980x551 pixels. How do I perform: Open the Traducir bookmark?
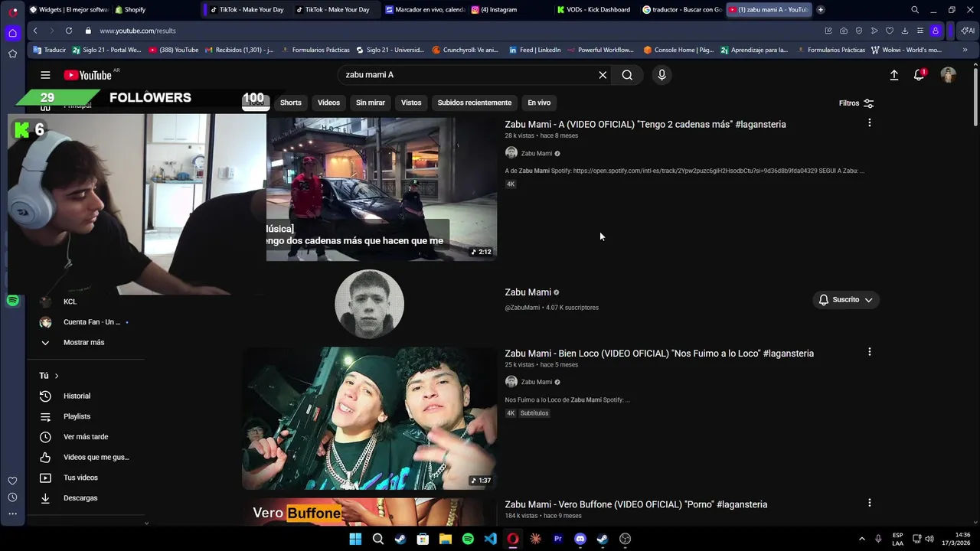[x=50, y=50]
